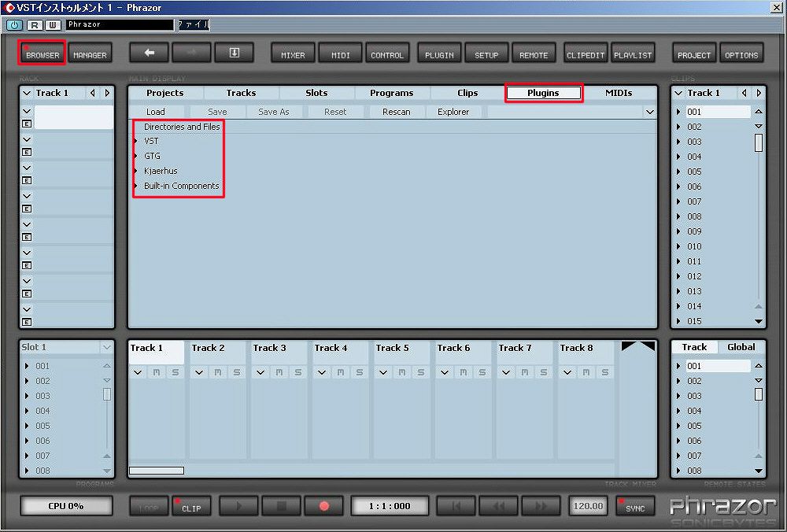Expand the VST folder

(x=136, y=141)
